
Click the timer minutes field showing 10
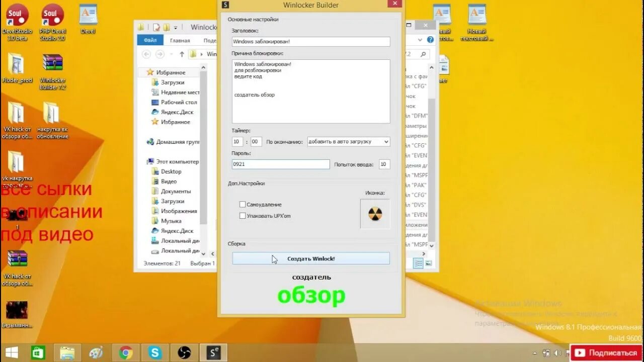(237, 142)
